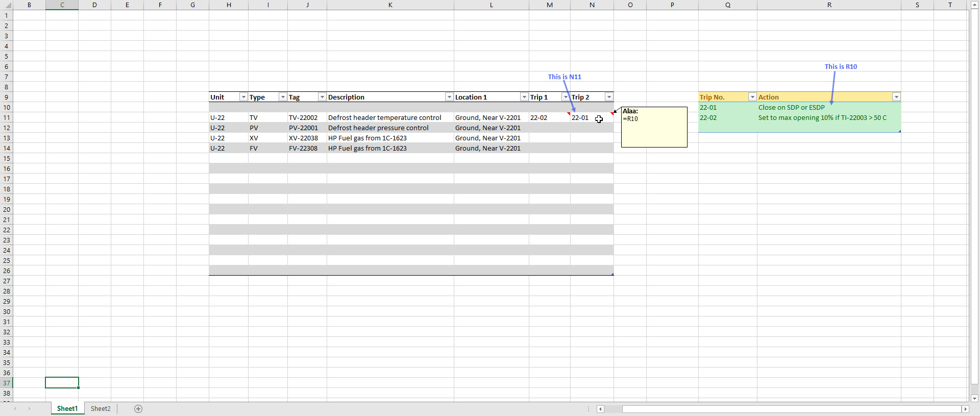Select the Type cell containing XV
The height and width of the screenshot is (416, 980).
click(268, 138)
